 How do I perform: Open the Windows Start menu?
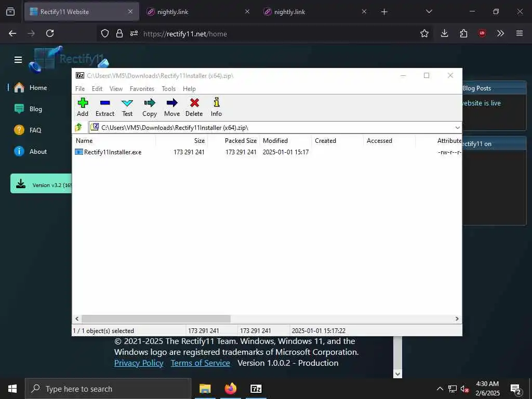tap(12, 389)
